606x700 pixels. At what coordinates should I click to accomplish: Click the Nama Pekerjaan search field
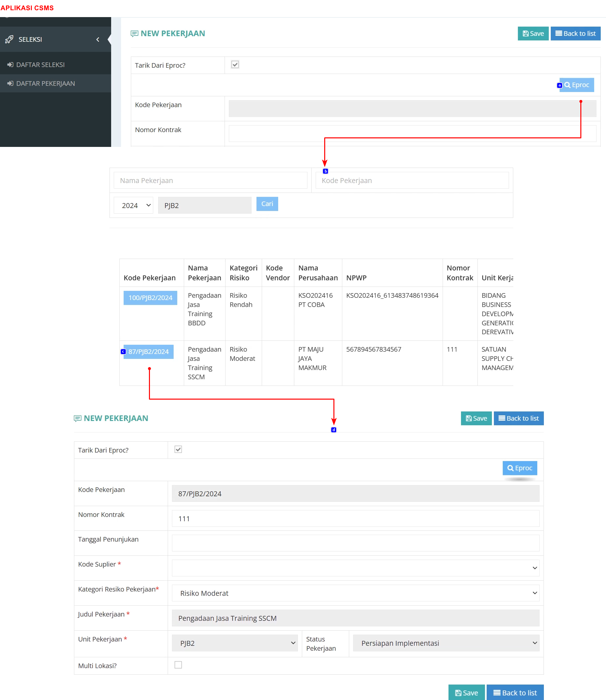(x=210, y=180)
